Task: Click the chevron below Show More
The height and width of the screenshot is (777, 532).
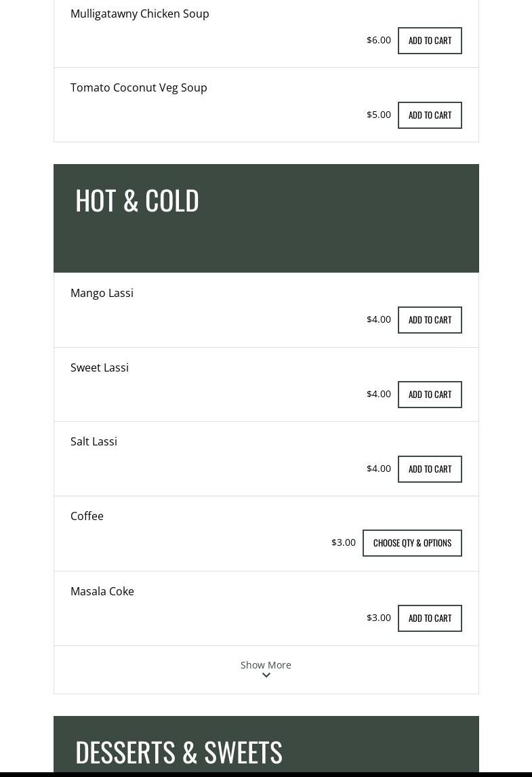Action: (266, 675)
